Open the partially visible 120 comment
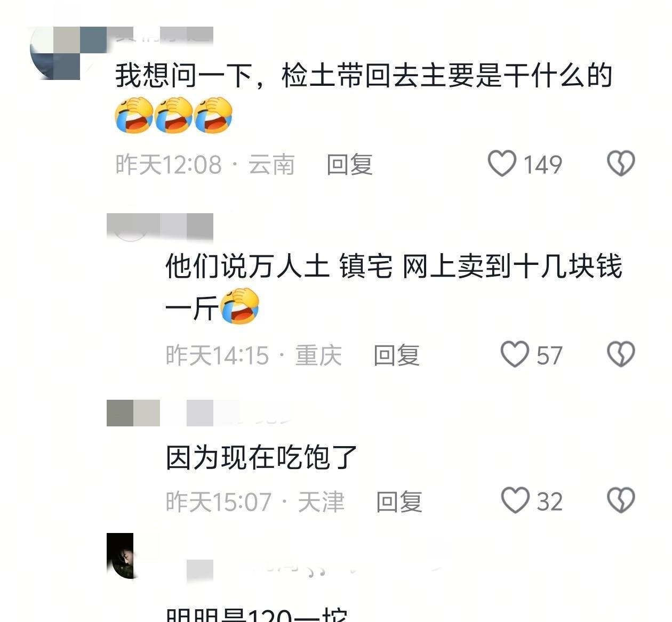This screenshot has width=672, height=622. tap(257, 614)
